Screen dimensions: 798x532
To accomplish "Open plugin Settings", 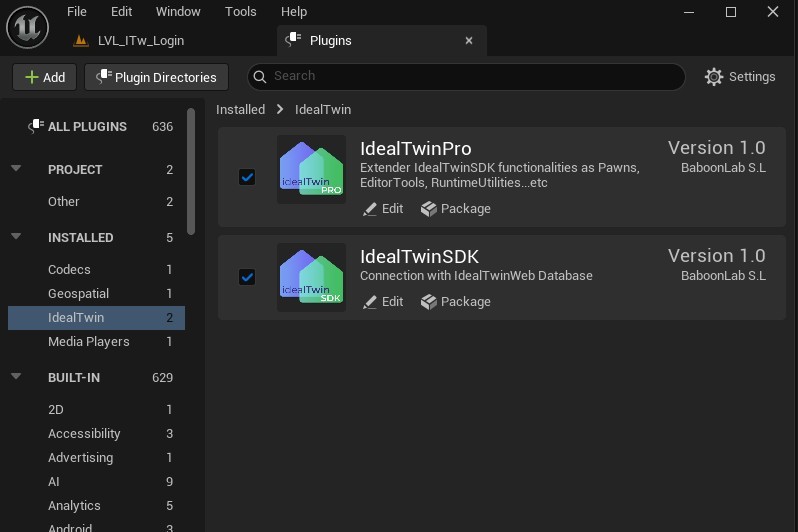I will coord(740,77).
